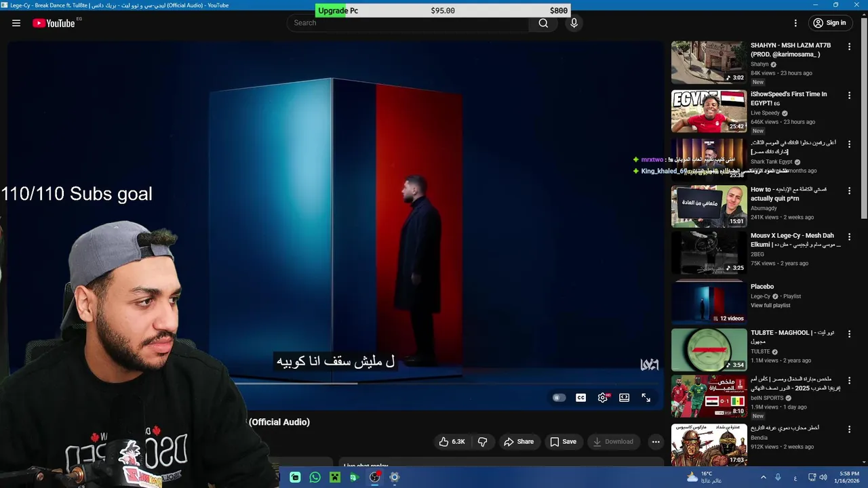The width and height of the screenshot is (868, 488).
Task: Click the Live Speedy channel name
Action: pos(765,113)
